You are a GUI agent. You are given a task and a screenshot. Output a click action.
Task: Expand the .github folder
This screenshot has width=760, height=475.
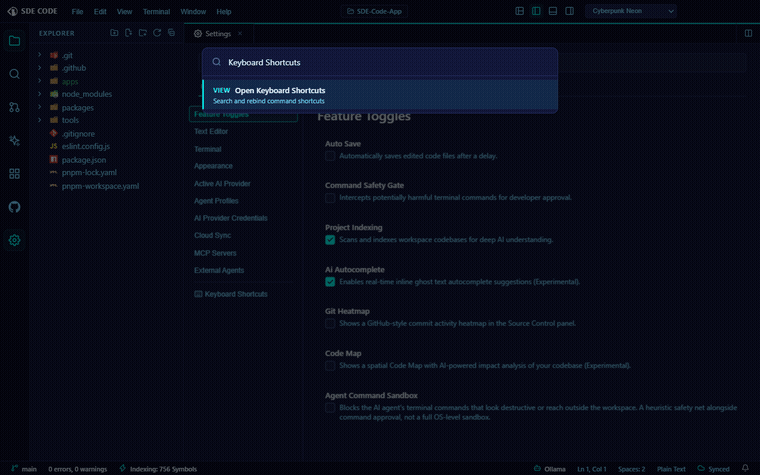click(40, 68)
